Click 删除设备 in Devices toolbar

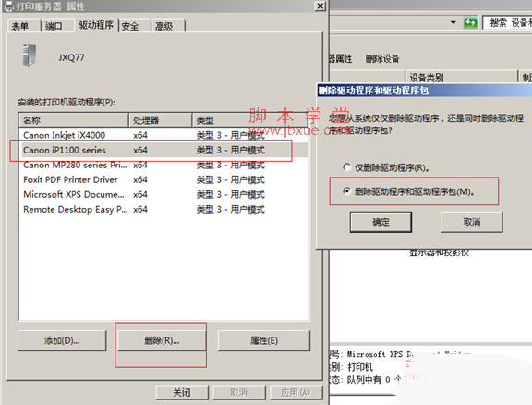click(x=382, y=59)
